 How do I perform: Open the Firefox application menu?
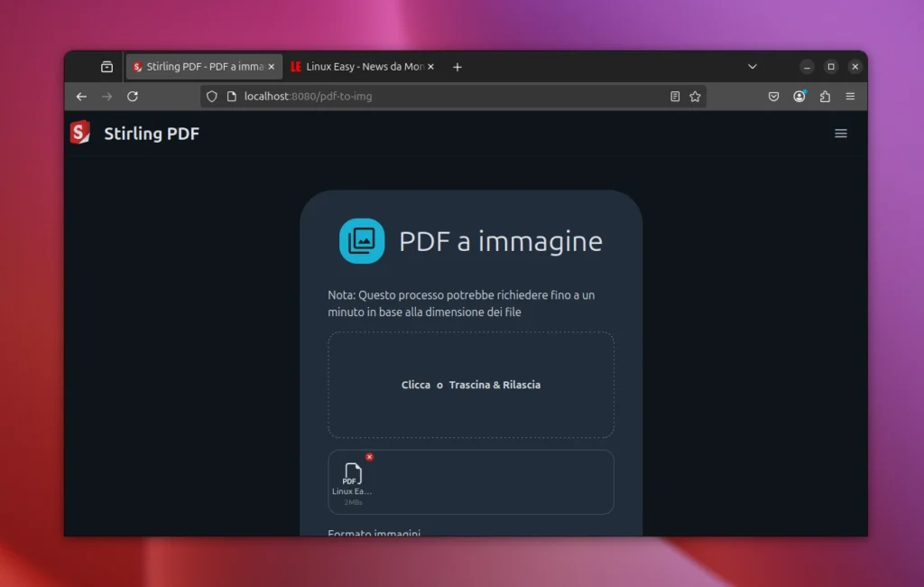[x=849, y=96]
